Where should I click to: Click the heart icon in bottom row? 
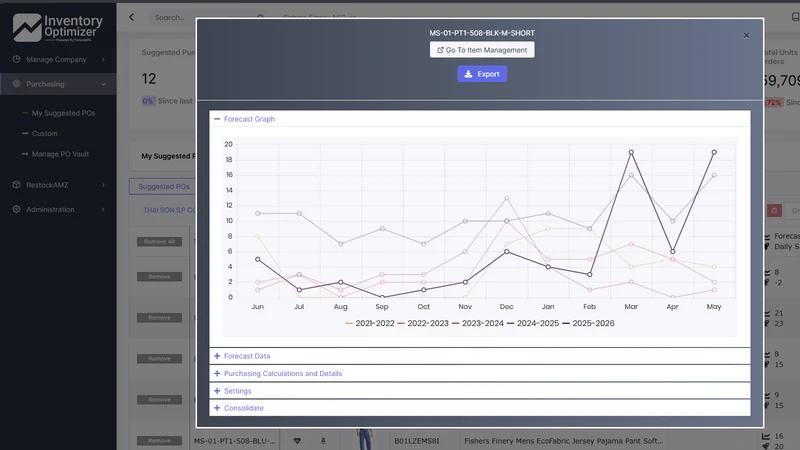(297, 441)
